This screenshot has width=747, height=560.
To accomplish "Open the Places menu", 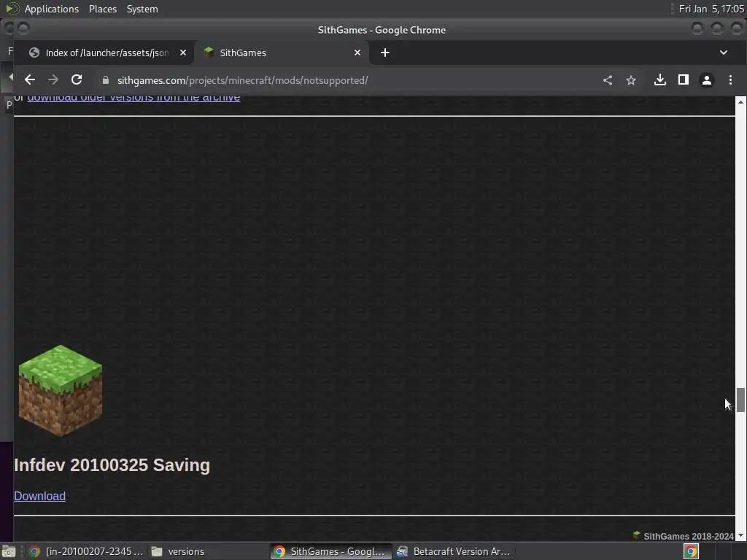I will click(x=102, y=9).
